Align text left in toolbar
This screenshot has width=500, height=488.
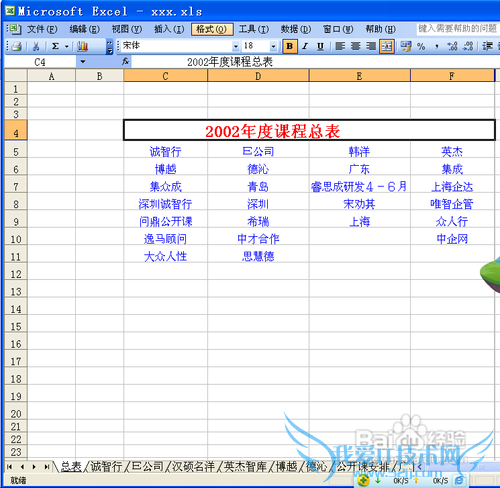click(340, 46)
